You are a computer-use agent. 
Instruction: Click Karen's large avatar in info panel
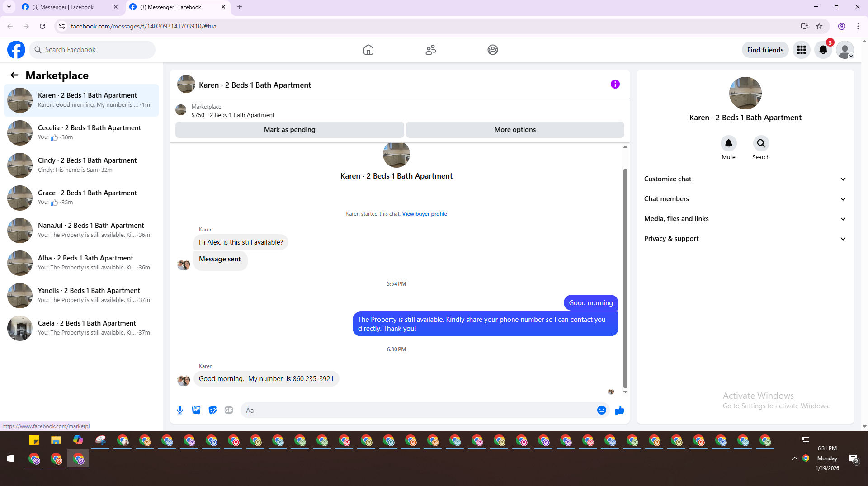[x=745, y=93]
